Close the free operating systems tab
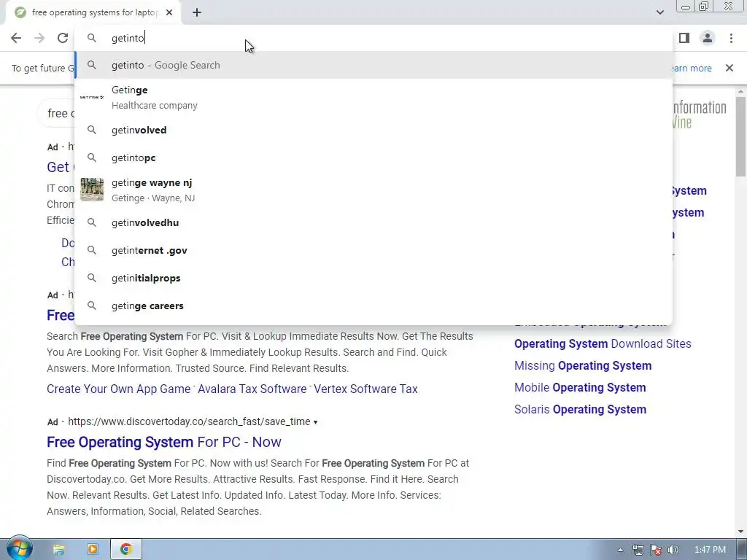747x560 pixels. [x=169, y=12]
